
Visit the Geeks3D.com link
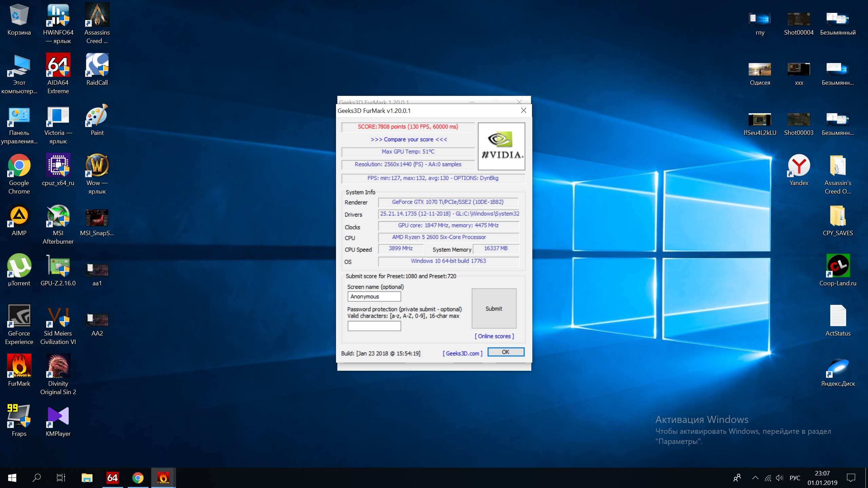click(x=462, y=353)
